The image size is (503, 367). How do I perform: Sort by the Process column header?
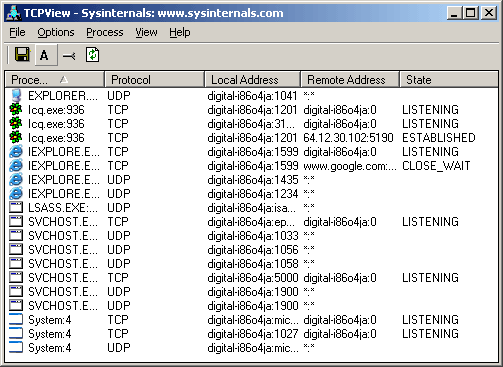click(x=55, y=80)
